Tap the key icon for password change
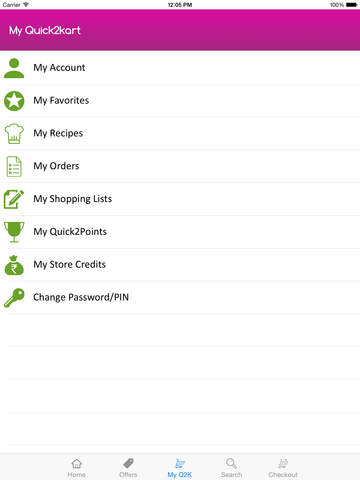Screen dimensions: 360x480 (x=14, y=297)
